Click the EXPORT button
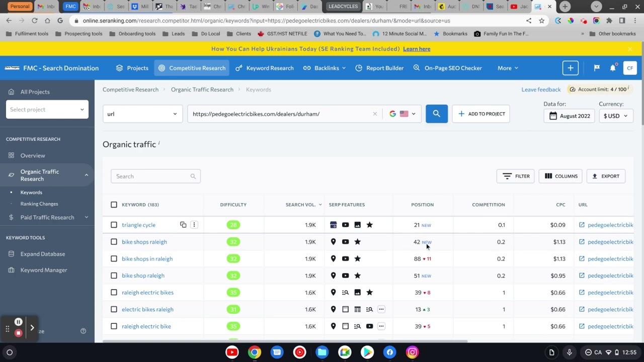The width and height of the screenshot is (644, 362). pos(606,176)
